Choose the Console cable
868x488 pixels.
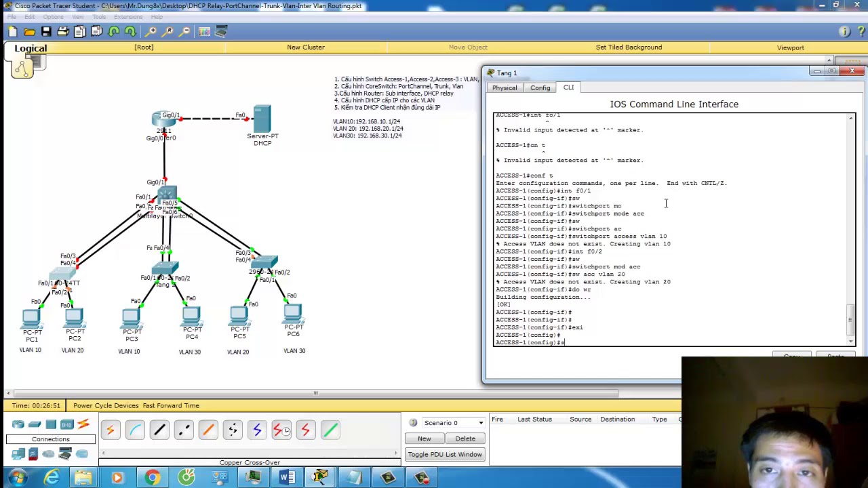click(x=135, y=430)
